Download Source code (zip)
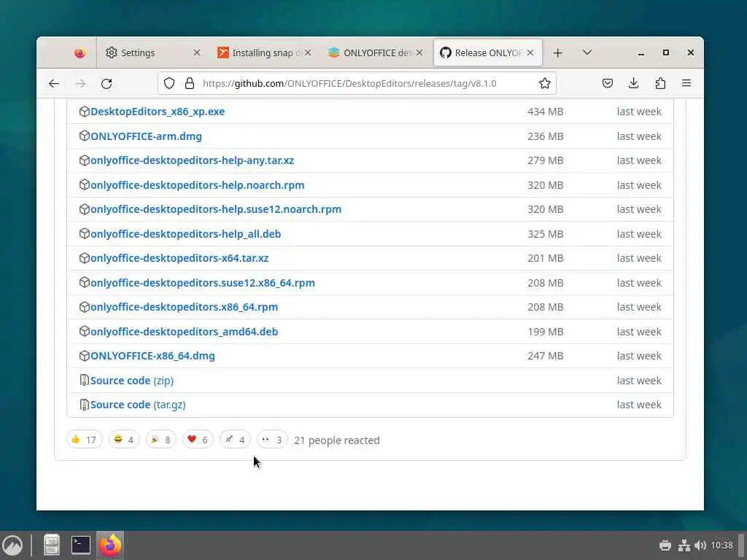 [132, 381]
